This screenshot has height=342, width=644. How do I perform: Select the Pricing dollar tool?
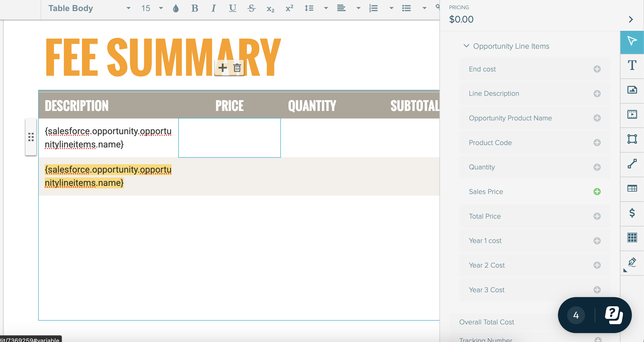click(x=632, y=213)
